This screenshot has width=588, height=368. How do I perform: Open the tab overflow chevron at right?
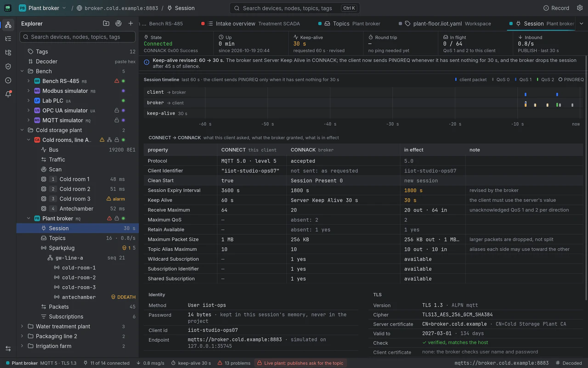click(581, 23)
